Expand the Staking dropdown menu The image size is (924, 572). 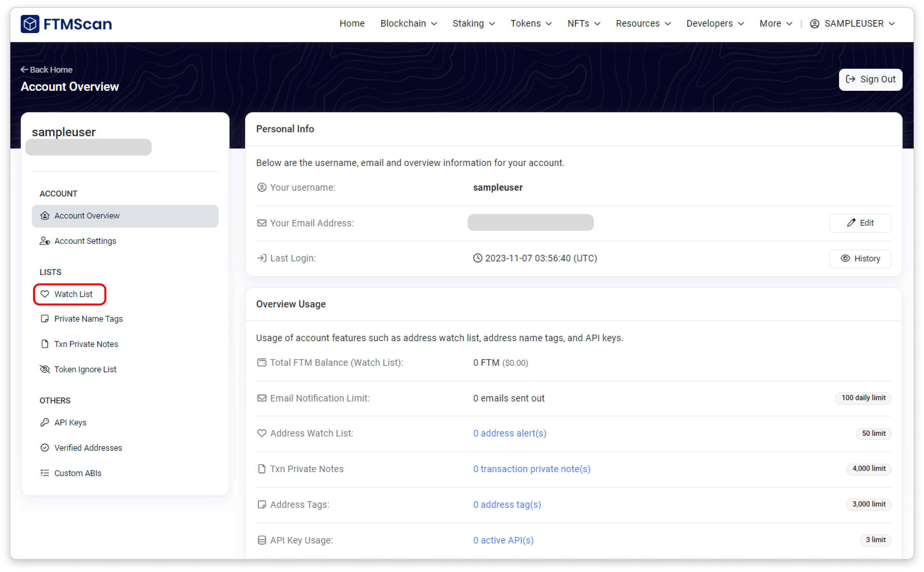coord(474,24)
